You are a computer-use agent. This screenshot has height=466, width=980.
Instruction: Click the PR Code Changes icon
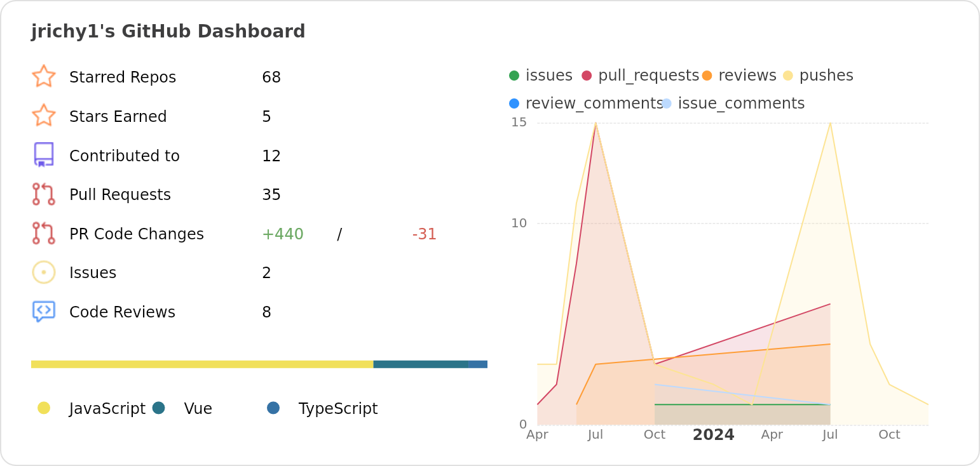click(x=44, y=233)
